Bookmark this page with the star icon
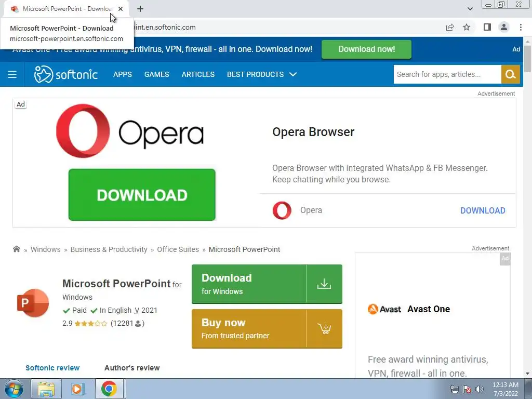The image size is (532, 399). [x=467, y=27]
